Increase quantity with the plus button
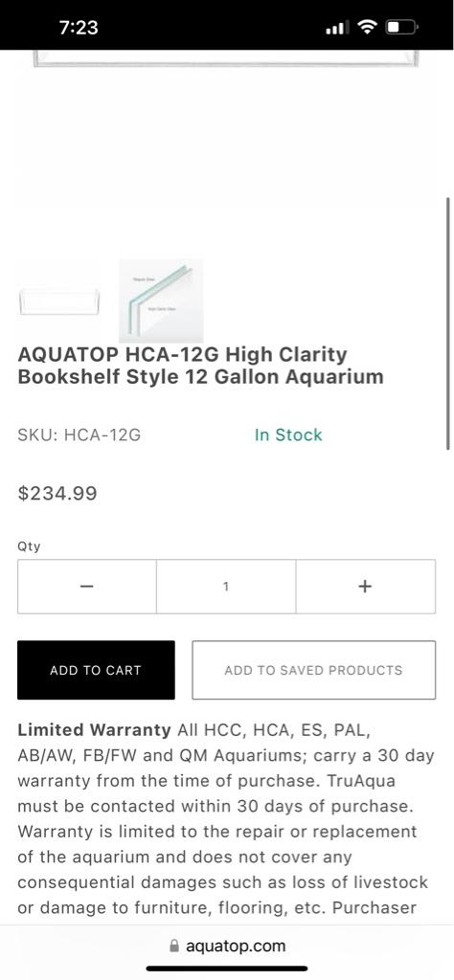The image size is (454, 980). 365,587
